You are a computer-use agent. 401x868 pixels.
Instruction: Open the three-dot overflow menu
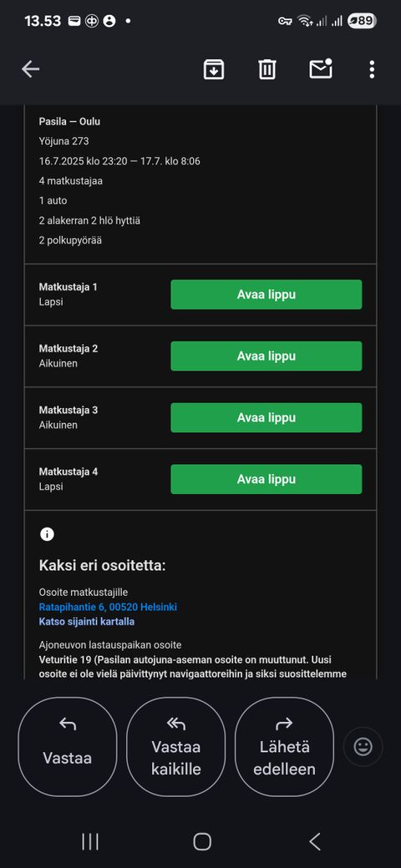pyautogui.click(x=372, y=69)
